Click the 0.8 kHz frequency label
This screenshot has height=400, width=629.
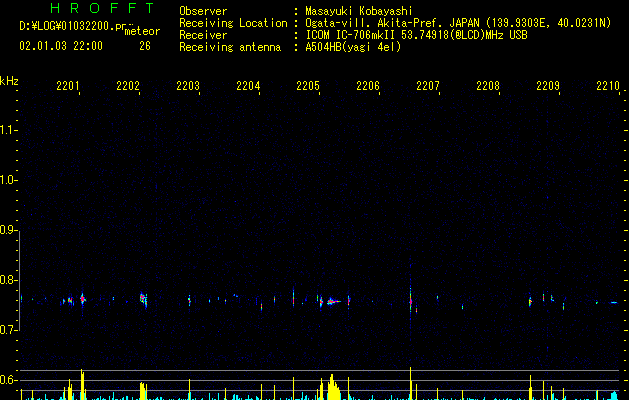[8, 280]
